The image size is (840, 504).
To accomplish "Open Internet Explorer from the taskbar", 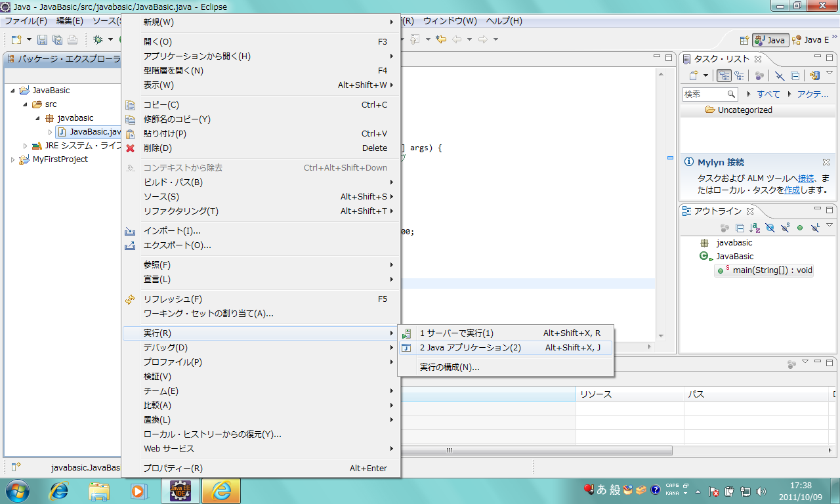I will point(60,491).
